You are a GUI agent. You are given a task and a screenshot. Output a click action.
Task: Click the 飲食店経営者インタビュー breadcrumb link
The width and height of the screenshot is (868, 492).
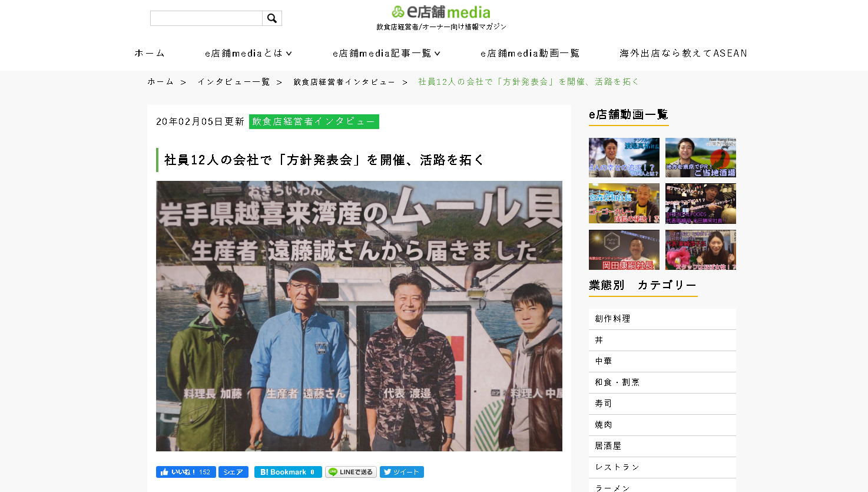click(x=342, y=82)
